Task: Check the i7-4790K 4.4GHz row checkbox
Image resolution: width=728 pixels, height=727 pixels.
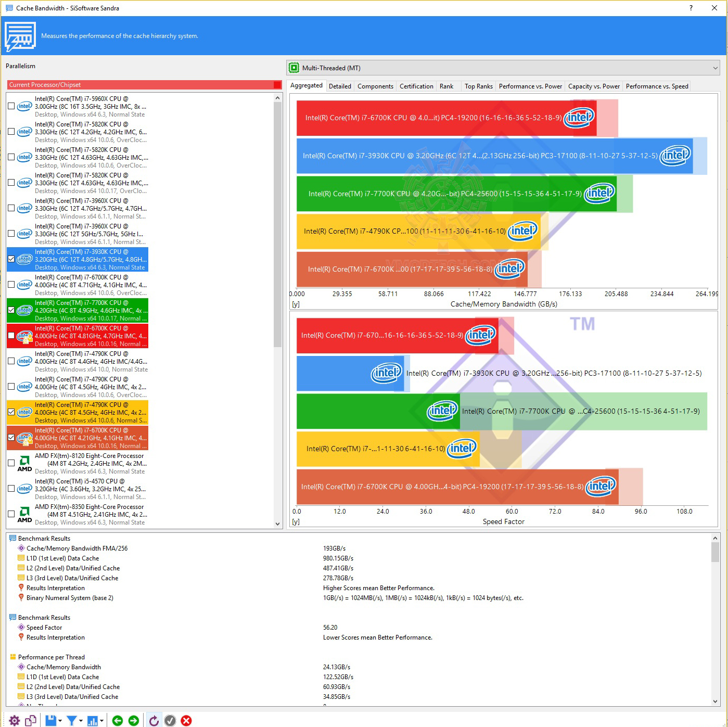Action: pyautogui.click(x=11, y=361)
